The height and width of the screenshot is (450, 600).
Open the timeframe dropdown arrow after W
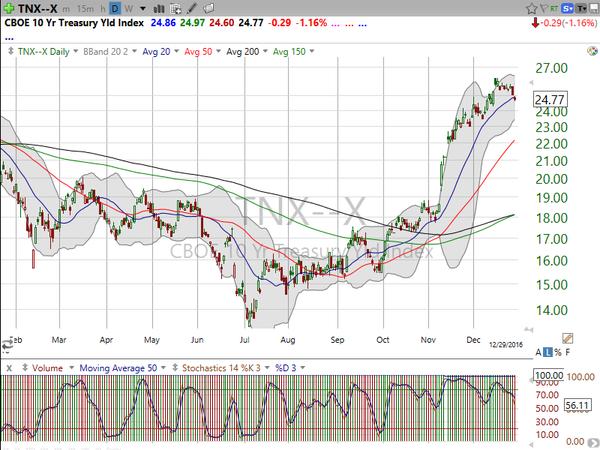(x=143, y=8)
